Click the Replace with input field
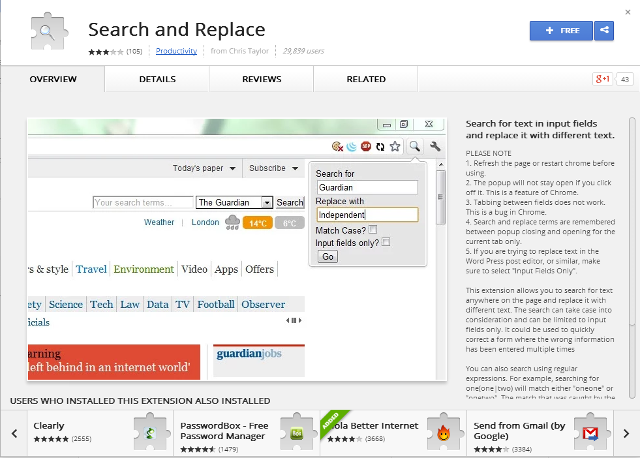Viewport: 640px width, 458px height. tap(367, 215)
